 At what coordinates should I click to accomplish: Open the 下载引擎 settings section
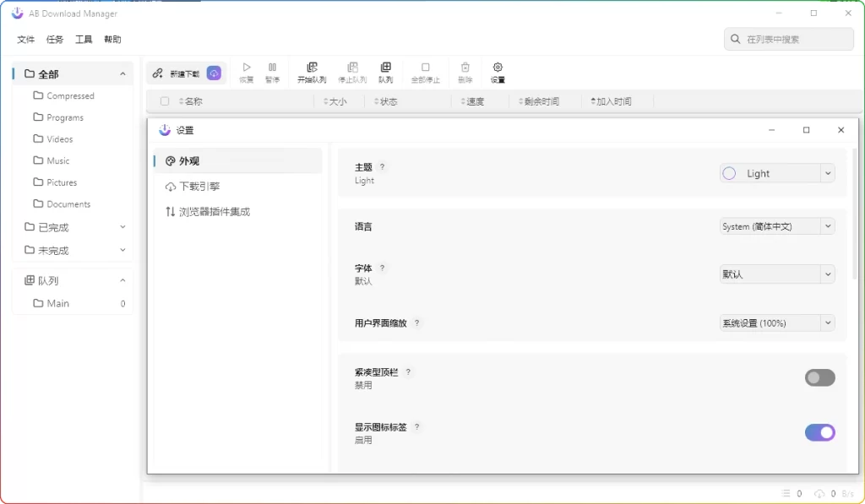pyautogui.click(x=199, y=186)
